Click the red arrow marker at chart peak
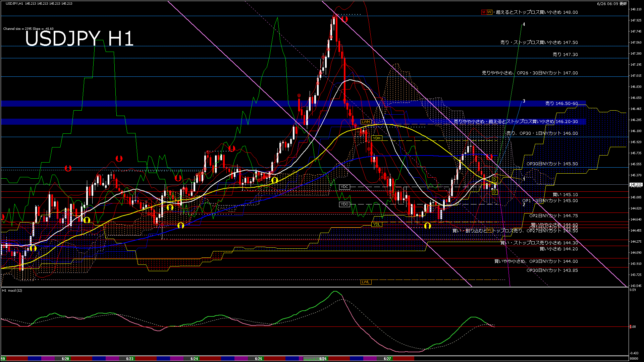 344,19
